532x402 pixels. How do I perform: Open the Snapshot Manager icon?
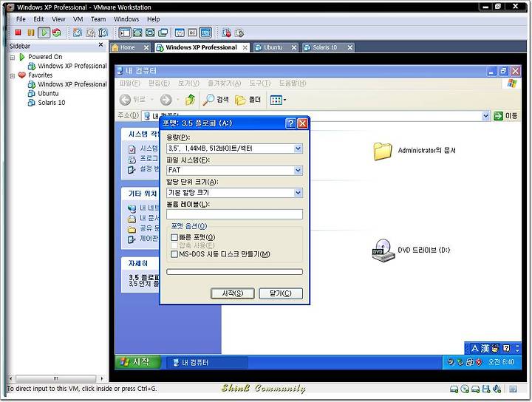coord(103,33)
